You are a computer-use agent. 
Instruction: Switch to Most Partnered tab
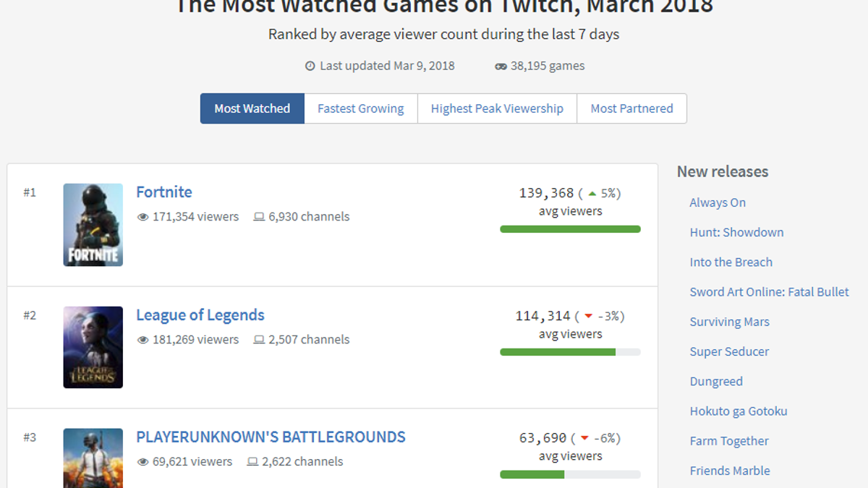pos(631,108)
